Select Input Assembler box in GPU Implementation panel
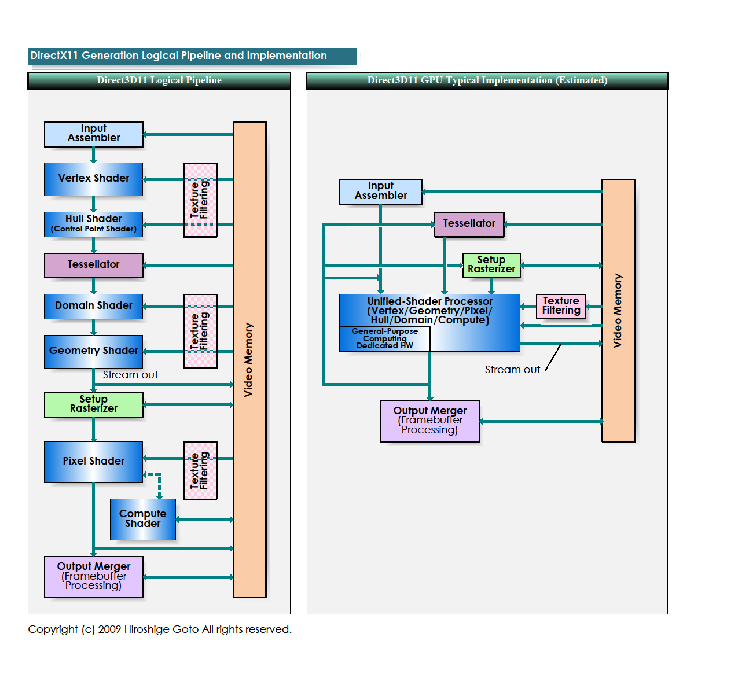 point(381,191)
